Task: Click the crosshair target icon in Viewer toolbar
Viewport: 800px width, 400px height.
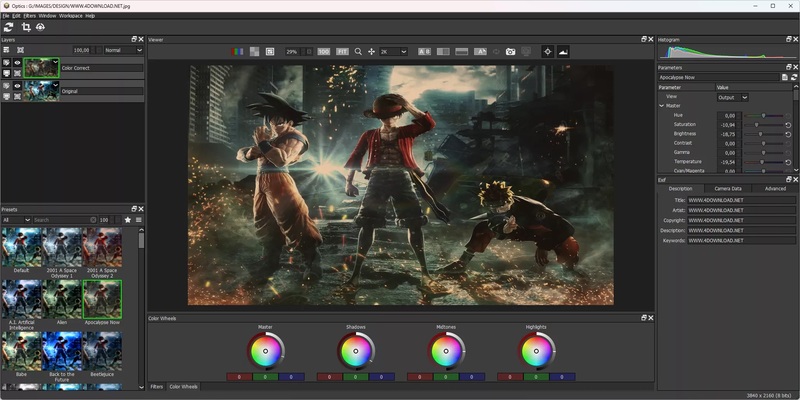Action: 547,52
